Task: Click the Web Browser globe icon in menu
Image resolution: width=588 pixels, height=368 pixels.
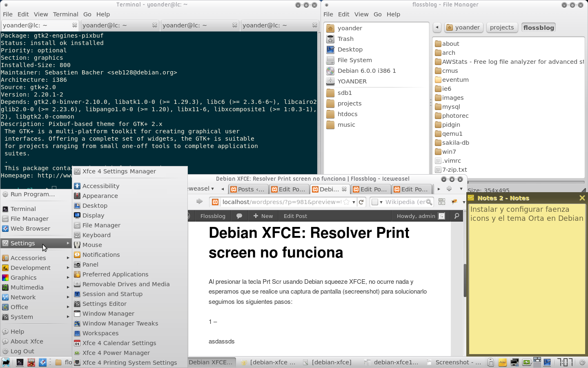Action: click(x=5, y=229)
